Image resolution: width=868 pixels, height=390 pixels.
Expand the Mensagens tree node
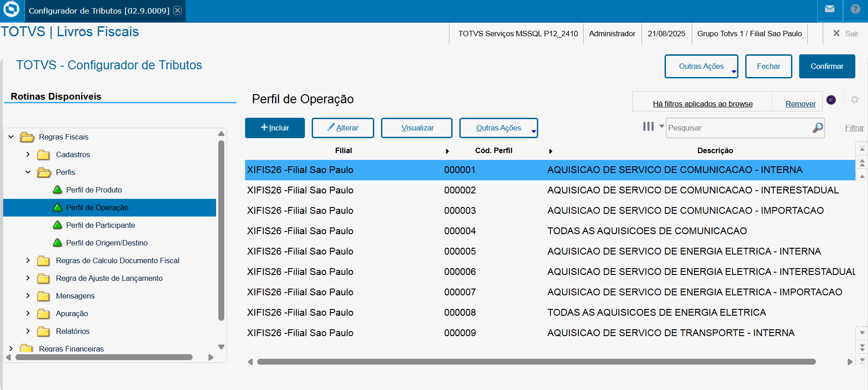point(28,296)
